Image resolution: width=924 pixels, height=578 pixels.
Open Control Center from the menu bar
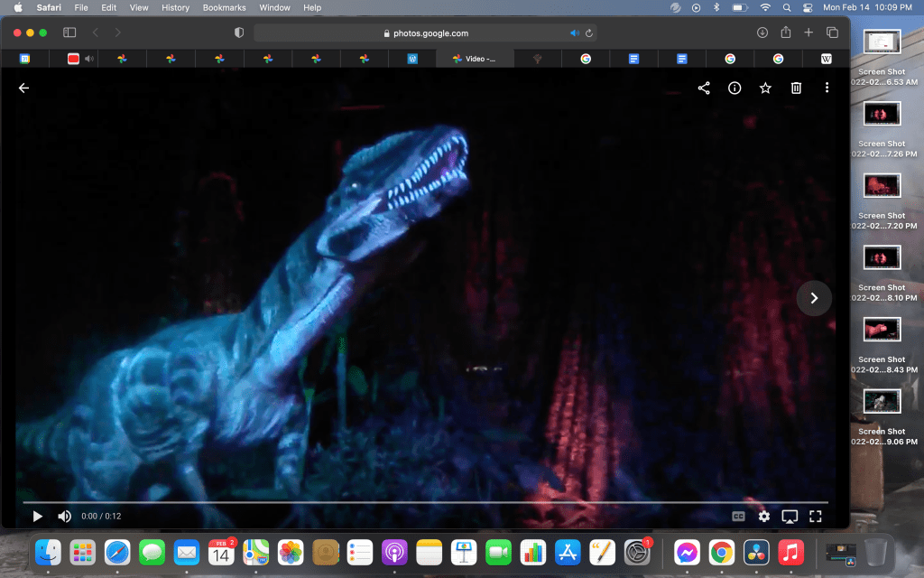pyautogui.click(x=808, y=7)
